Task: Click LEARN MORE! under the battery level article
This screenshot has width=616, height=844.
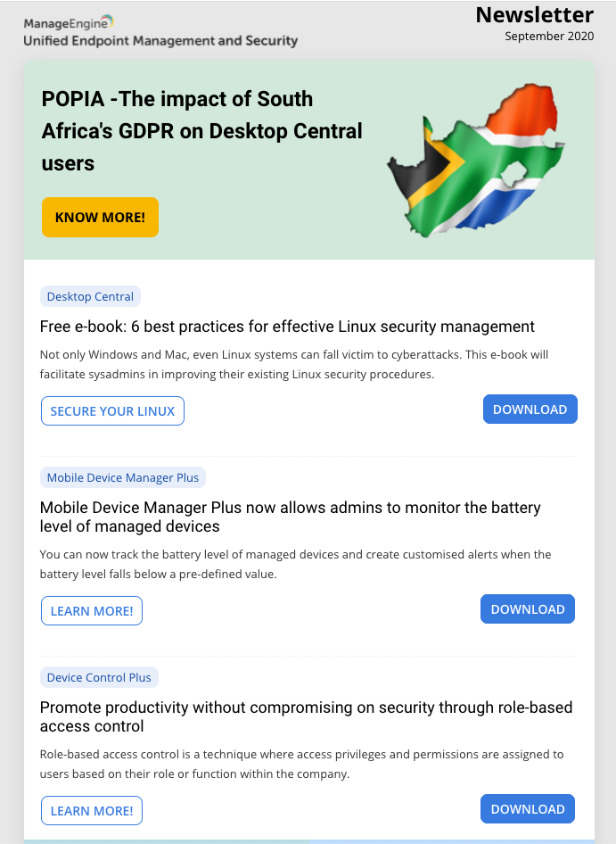Action: pyautogui.click(x=92, y=611)
